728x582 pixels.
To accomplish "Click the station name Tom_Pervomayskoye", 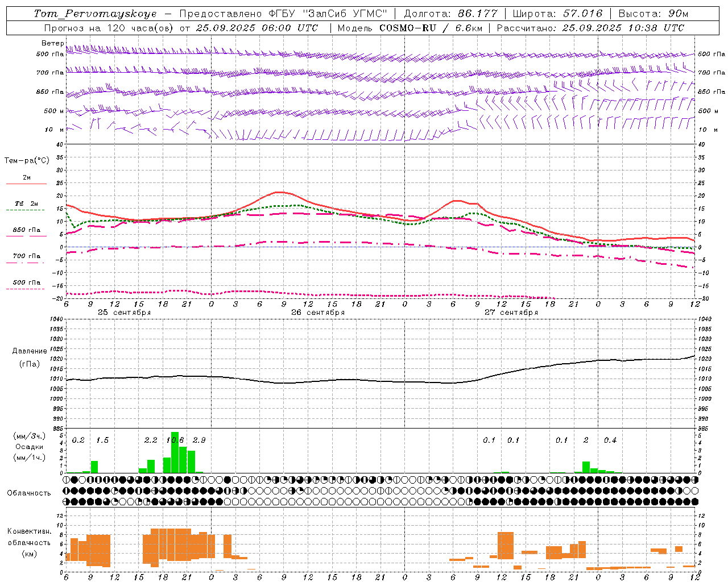I will pyautogui.click(x=95, y=14).
